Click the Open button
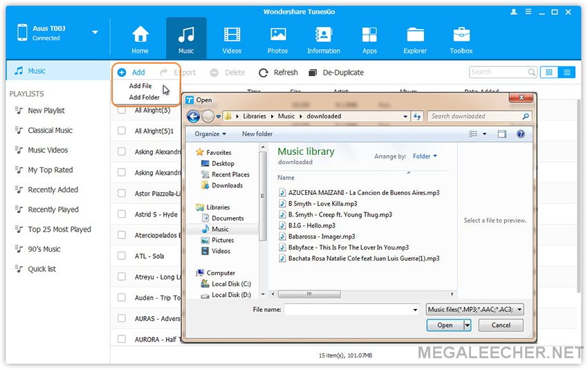Viewport: 588px width, 370px height. pyautogui.click(x=445, y=325)
